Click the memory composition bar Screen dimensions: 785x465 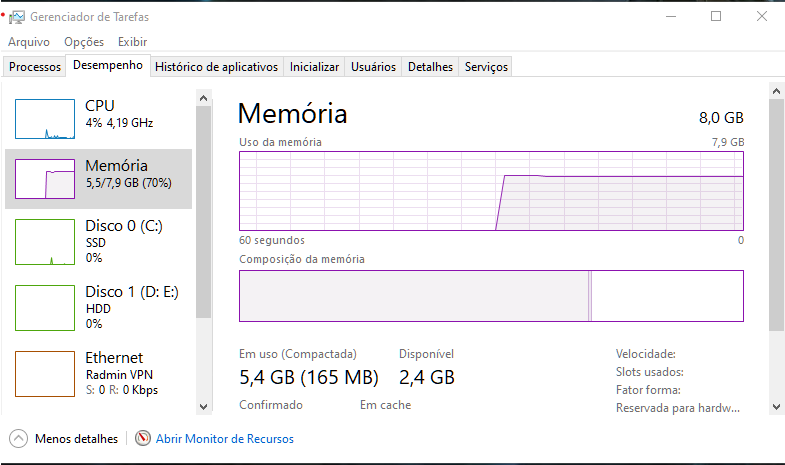pos(491,296)
